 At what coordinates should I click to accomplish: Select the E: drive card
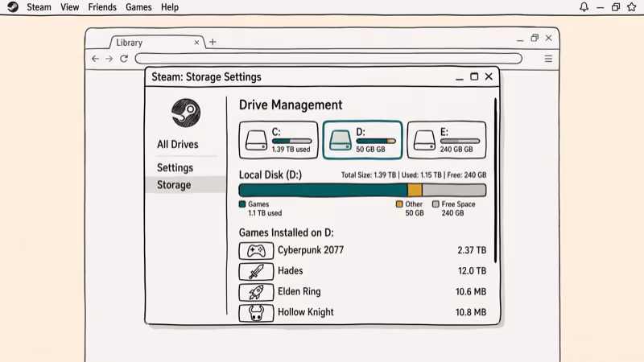(447, 140)
